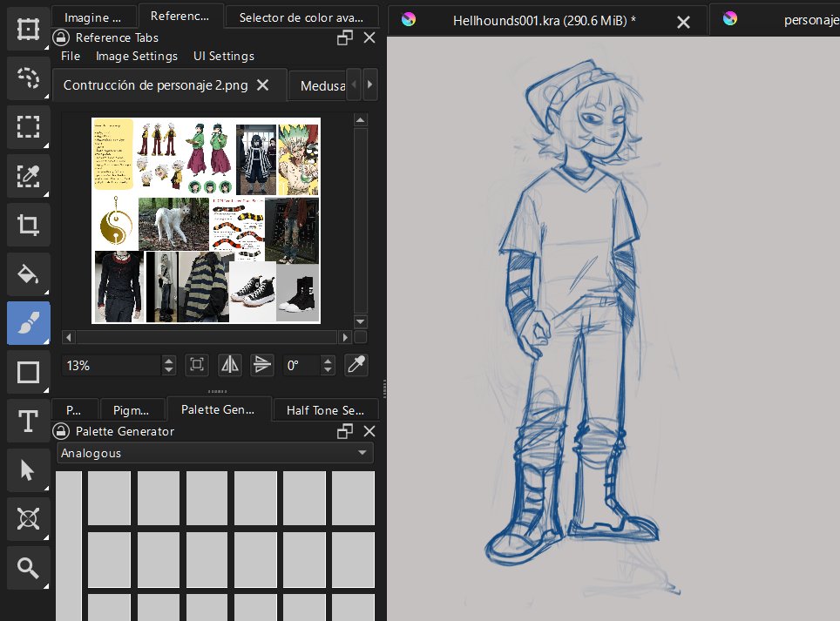Open the Analogous palette type dropdown
Screen dimensions: 840x621
[215, 453]
